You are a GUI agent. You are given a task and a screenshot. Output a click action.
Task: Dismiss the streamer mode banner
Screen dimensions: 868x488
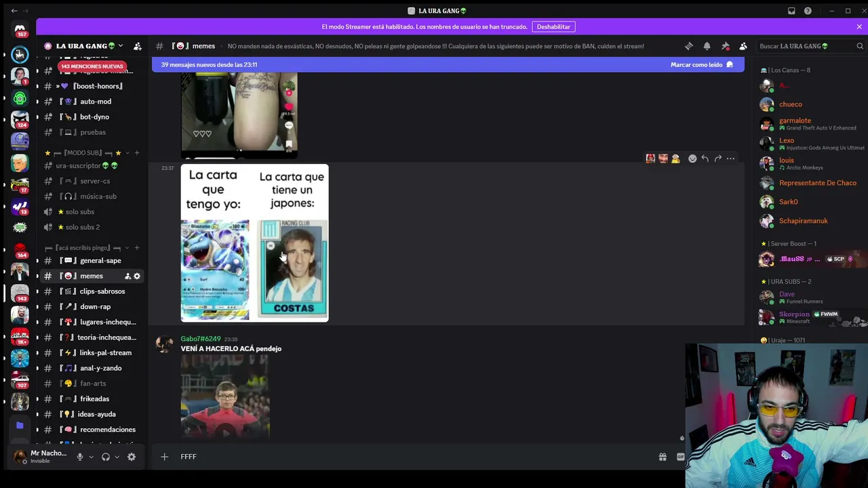click(859, 26)
